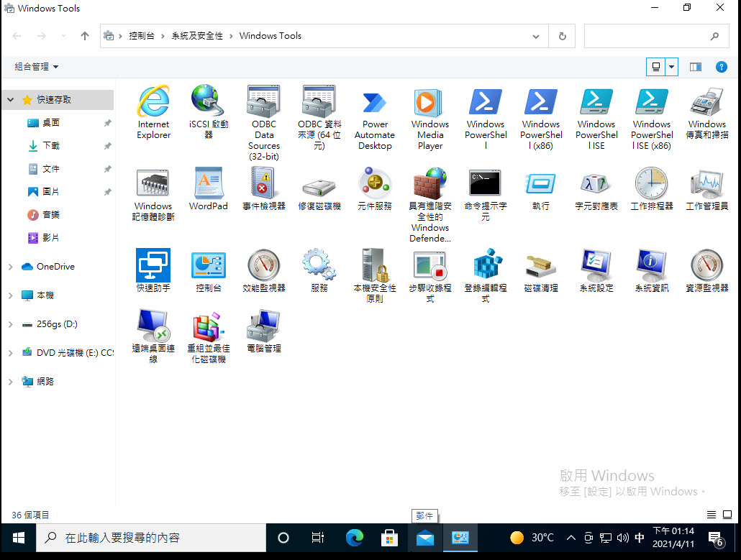Open Microsoft Edge from the taskbar
The width and height of the screenshot is (741, 560).
354,537
